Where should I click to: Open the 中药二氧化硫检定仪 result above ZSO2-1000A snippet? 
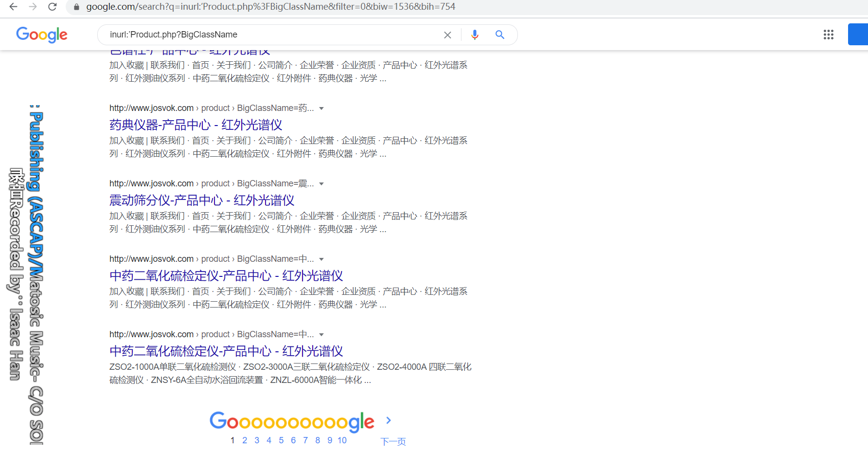click(226, 351)
